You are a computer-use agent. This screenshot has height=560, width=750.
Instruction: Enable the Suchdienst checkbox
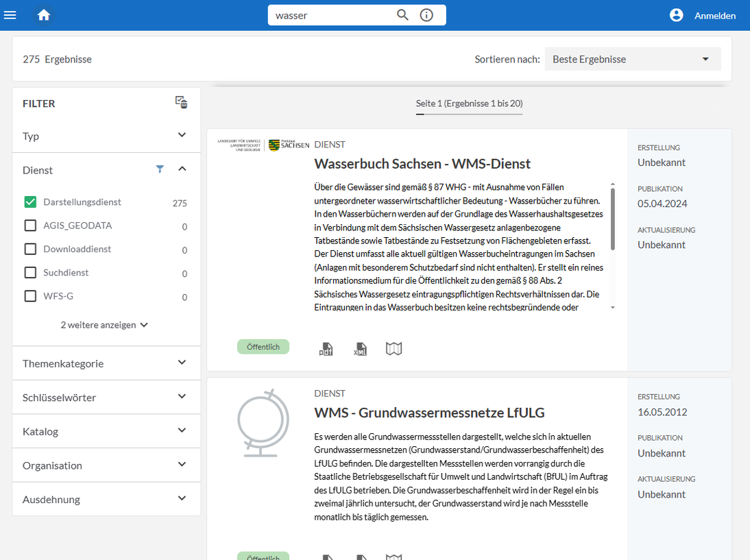pyautogui.click(x=30, y=273)
